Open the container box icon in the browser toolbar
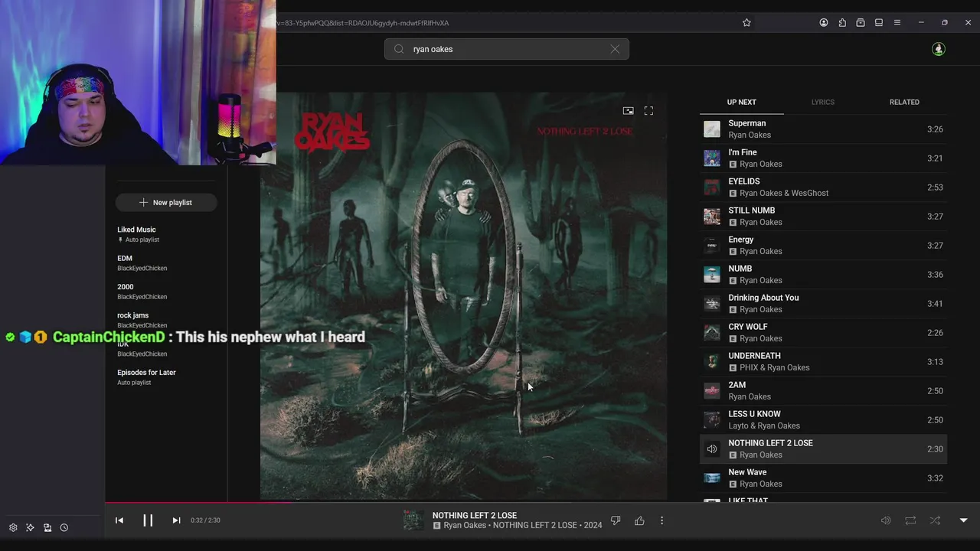This screenshot has height=551, width=980. pyautogui.click(x=861, y=23)
